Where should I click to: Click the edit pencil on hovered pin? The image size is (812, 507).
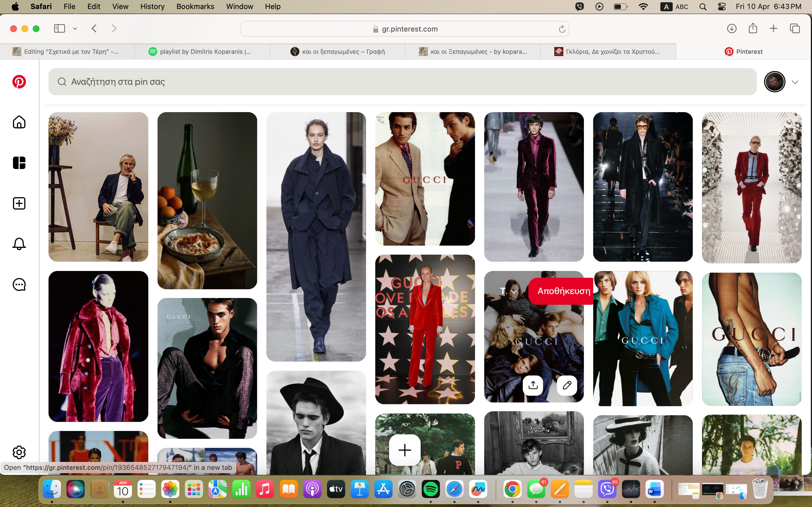pos(567,385)
